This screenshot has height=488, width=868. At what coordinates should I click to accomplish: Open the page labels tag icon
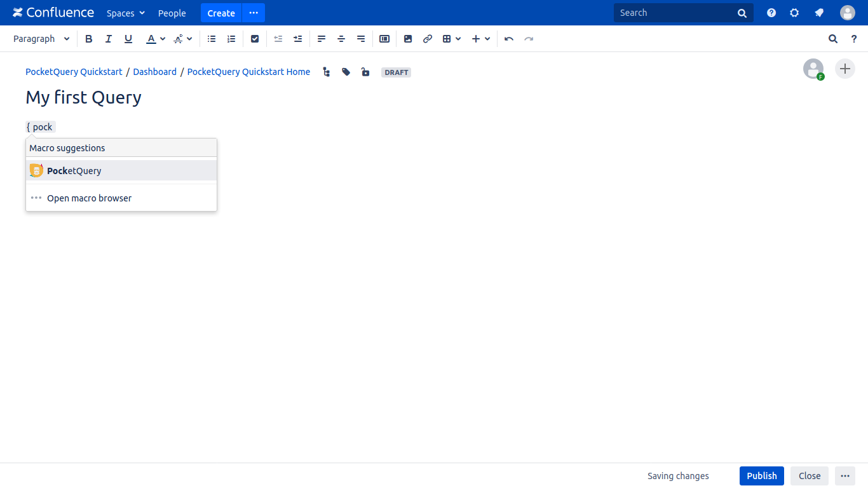346,72
